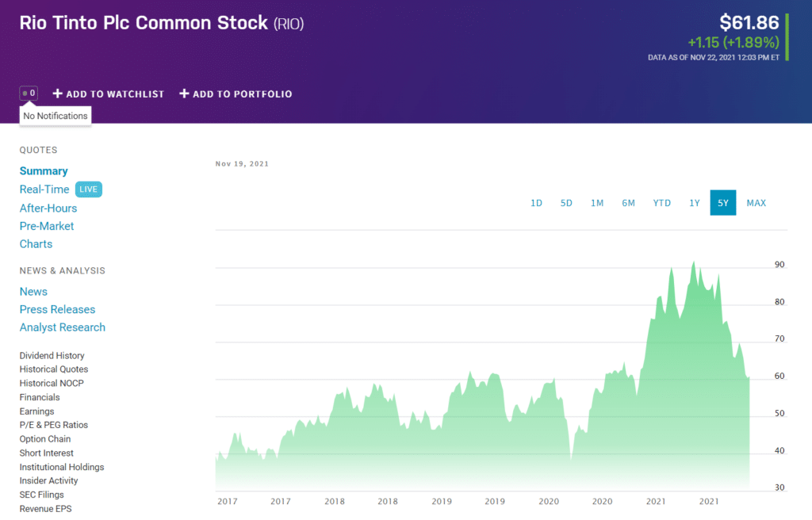Open SEC Filings

(x=41, y=495)
